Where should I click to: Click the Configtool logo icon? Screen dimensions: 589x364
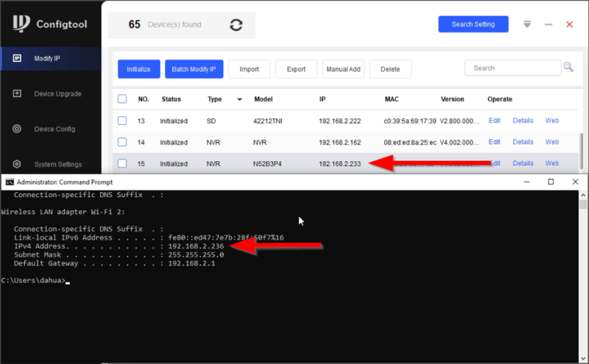click(21, 24)
